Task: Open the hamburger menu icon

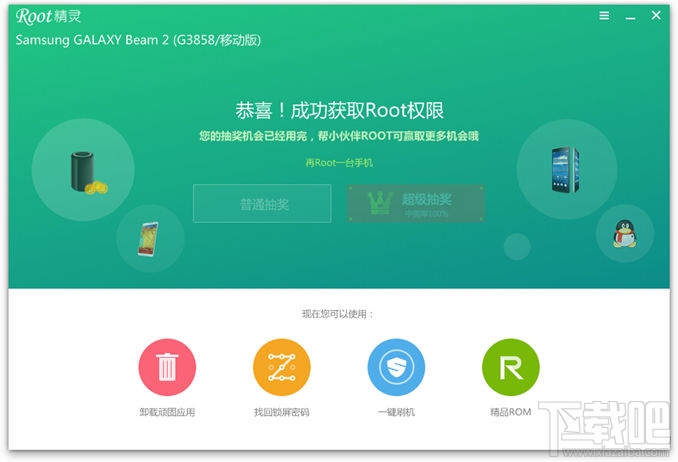Action: [604, 16]
